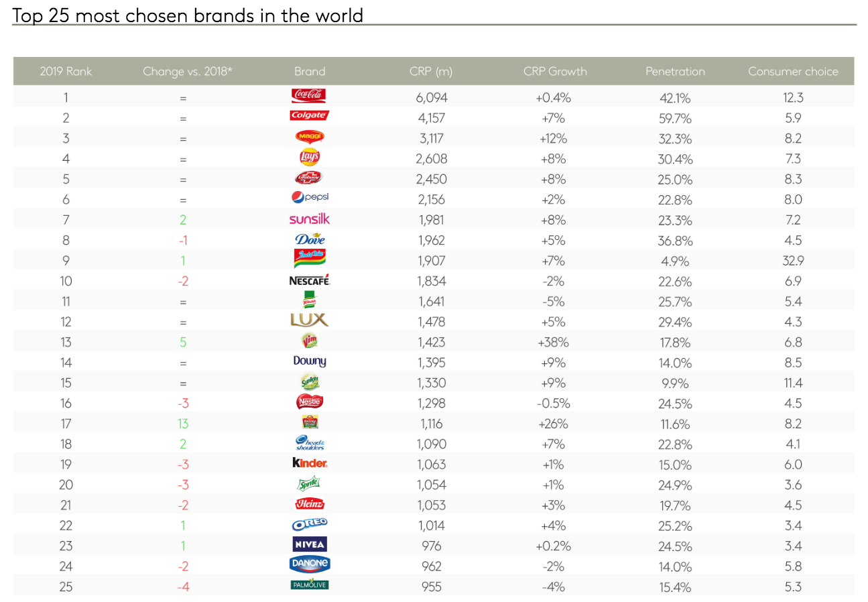868x602 pixels.
Task: Choose the Lay's logo
Action: 310,158
